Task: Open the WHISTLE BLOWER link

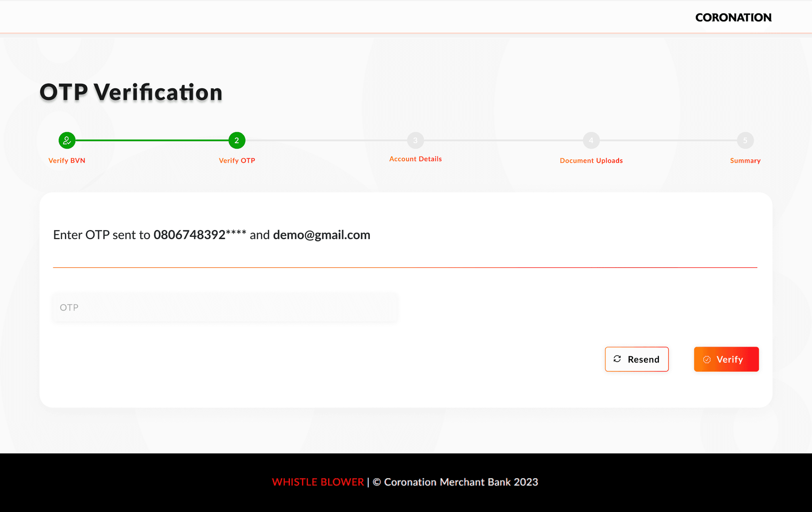Action: (318, 482)
